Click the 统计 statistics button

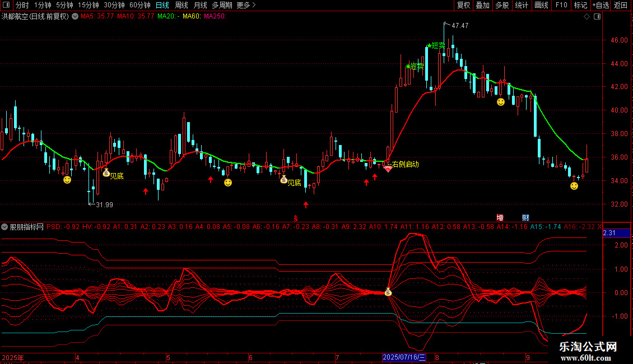[522, 5]
